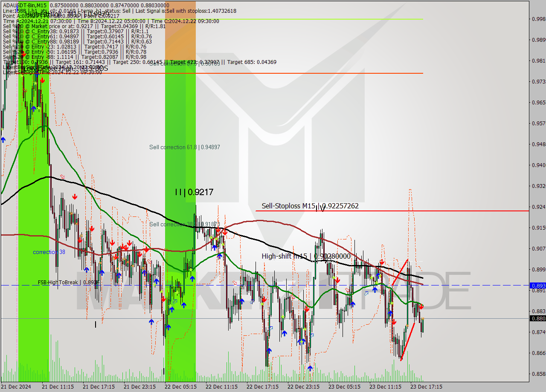Click the blue 0.893 price tag
The height and width of the screenshot is (392, 546).
(x=537, y=285)
